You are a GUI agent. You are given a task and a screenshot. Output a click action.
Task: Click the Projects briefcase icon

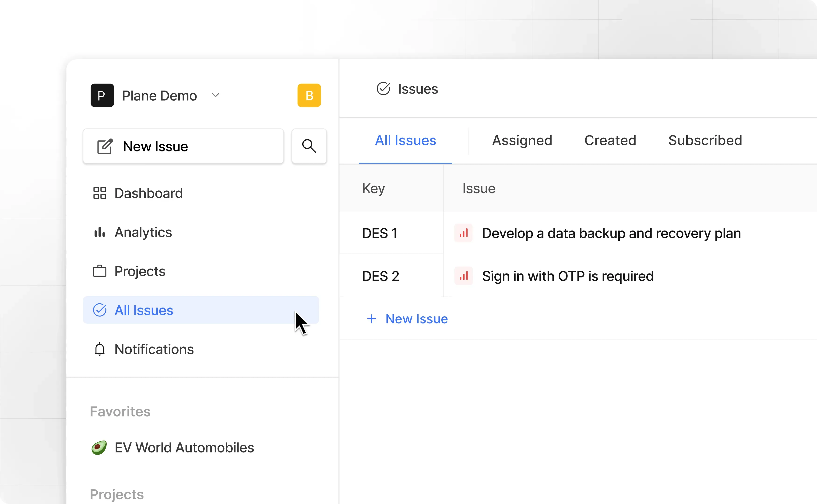(x=99, y=271)
